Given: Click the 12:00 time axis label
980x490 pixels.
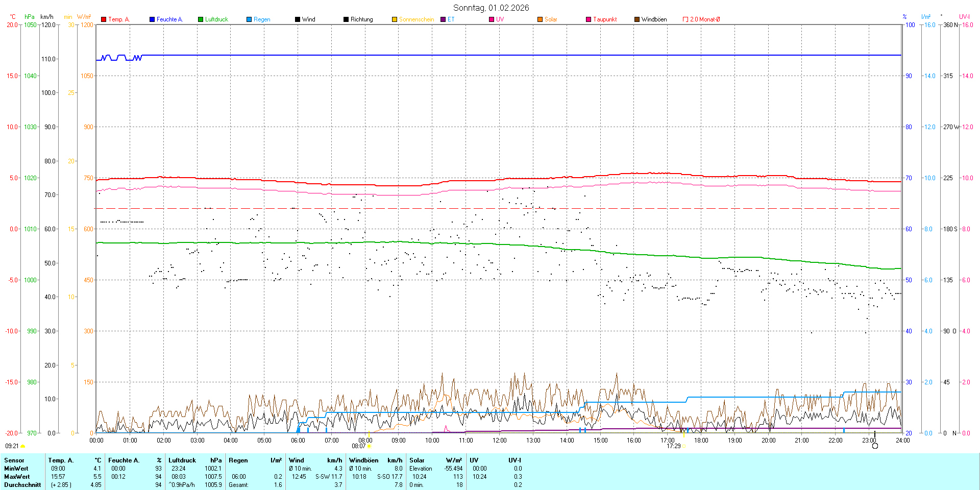Looking at the screenshot, I should [x=500, y=440].
